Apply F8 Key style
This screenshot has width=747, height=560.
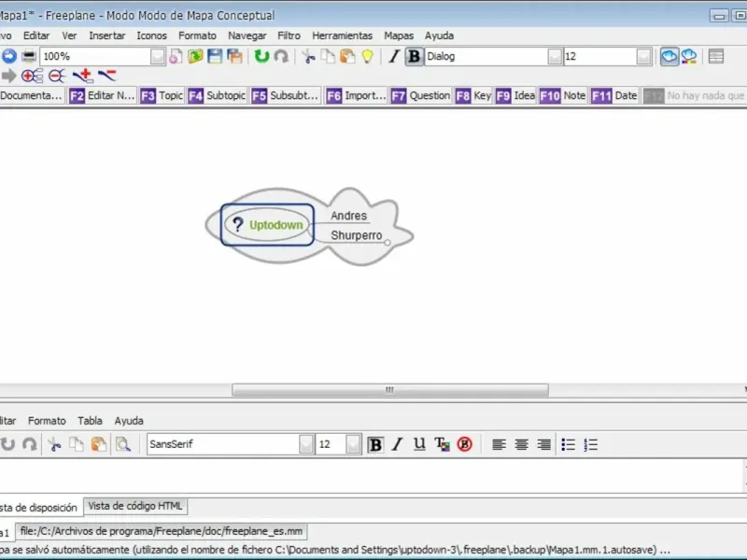coord(473,96)
